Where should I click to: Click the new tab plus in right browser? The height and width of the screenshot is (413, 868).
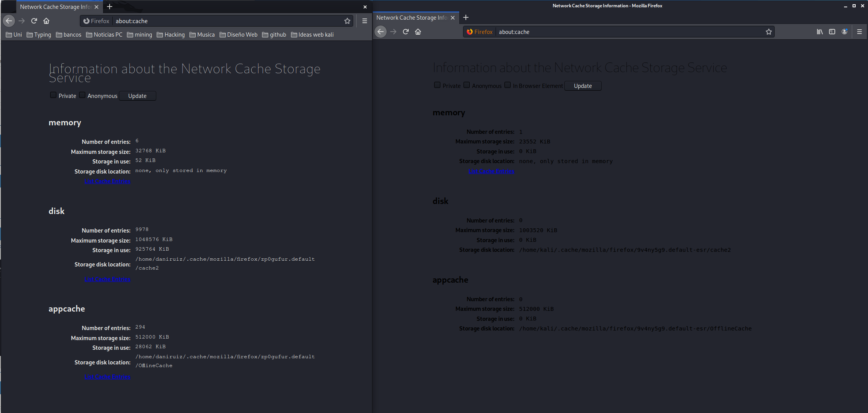tap(466, 17)
